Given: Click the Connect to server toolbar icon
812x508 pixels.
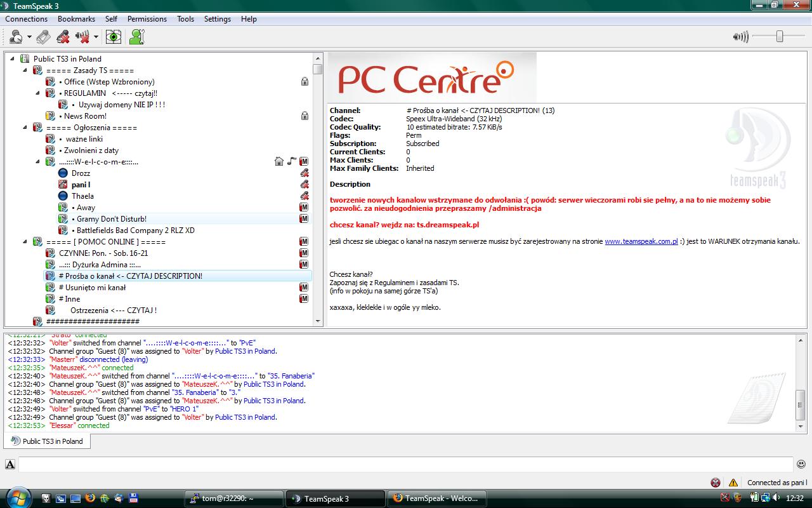Looking at the screenshot, I should click(x=15, y=37).
